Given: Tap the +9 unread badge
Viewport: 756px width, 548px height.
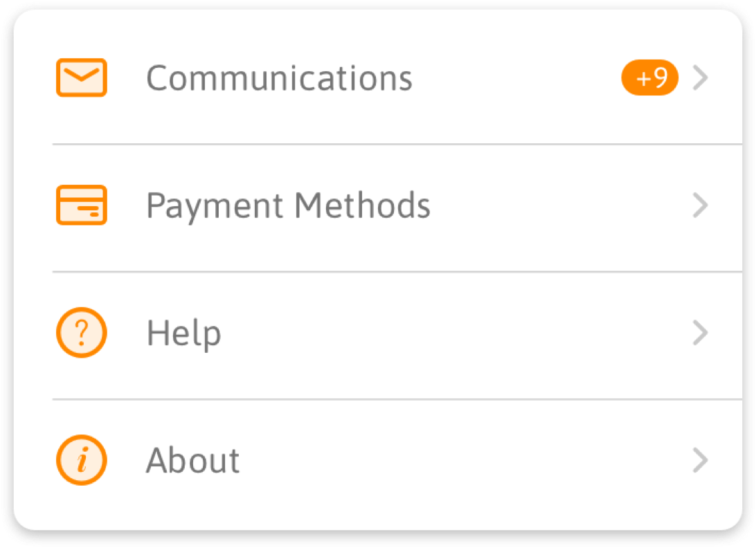Looking at the screenshot, I should tap(649, 78).
